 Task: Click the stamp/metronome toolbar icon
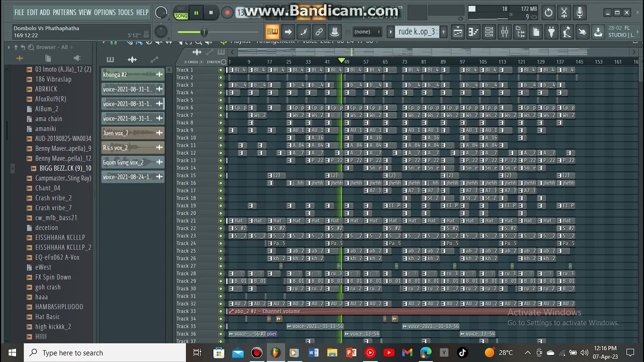335,32
